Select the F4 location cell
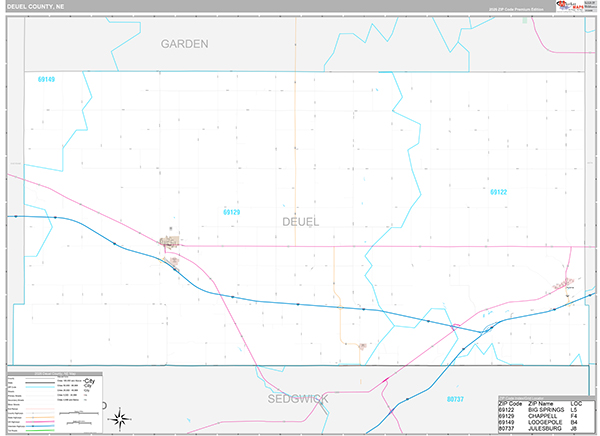 [573, 416]
